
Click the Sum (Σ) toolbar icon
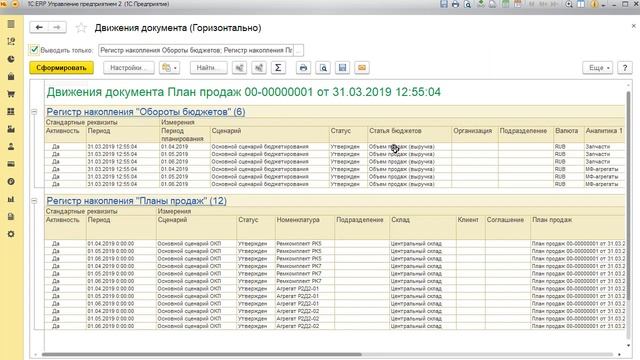coord(278,68)
